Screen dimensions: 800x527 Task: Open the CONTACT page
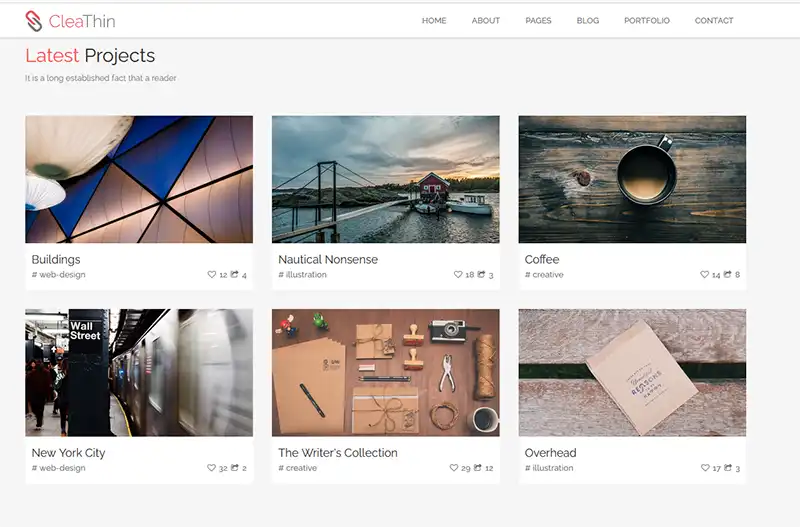tap(714, 21)
